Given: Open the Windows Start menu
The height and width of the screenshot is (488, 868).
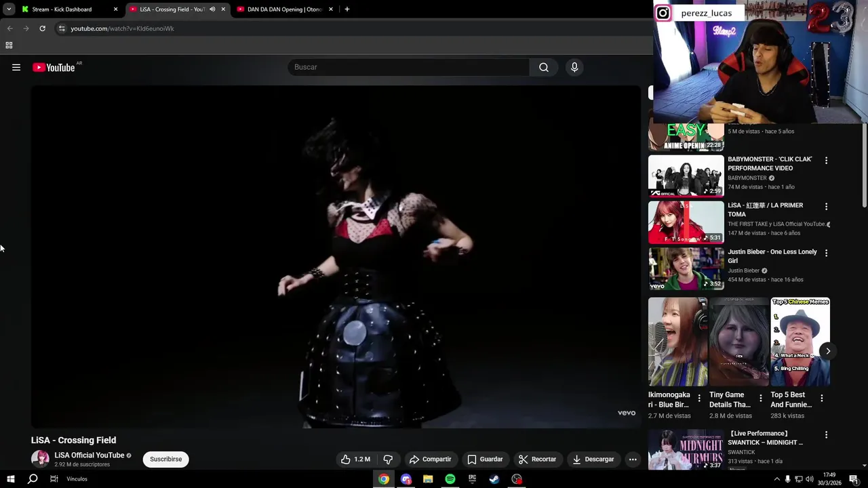Looking at the screenshot, I should (x=11, y=479).
